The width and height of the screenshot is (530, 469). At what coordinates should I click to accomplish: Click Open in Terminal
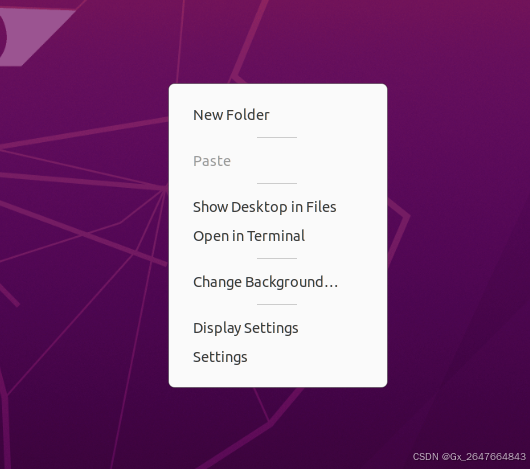[278, 236]
